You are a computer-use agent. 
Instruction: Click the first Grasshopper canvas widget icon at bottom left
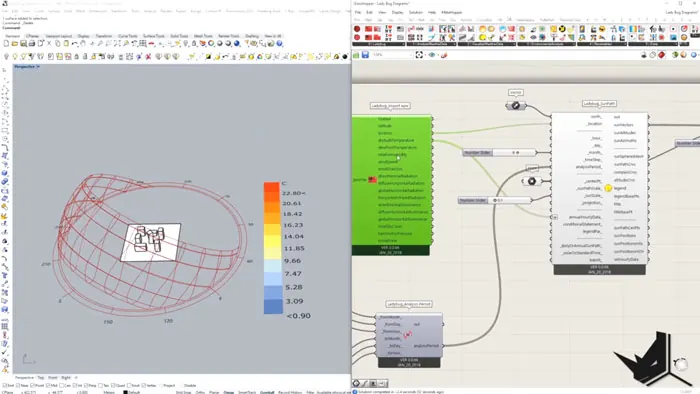[356, 383]
